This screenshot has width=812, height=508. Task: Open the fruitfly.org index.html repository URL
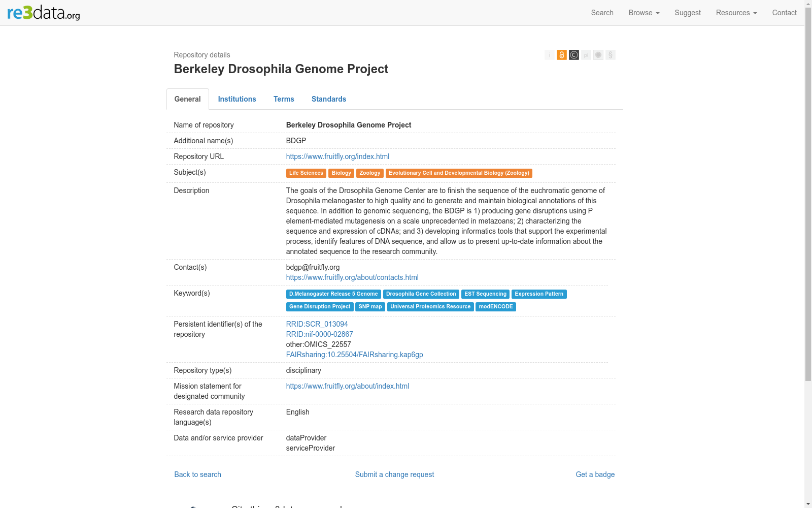337,156
